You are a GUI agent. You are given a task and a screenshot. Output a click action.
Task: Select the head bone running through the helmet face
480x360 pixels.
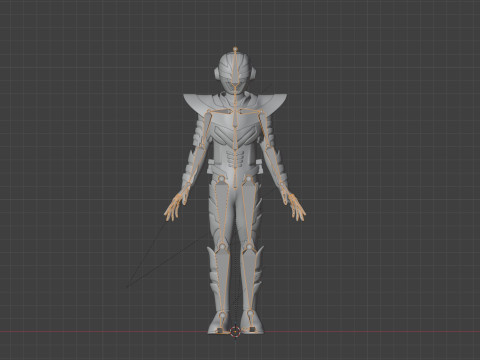(235, 67)
